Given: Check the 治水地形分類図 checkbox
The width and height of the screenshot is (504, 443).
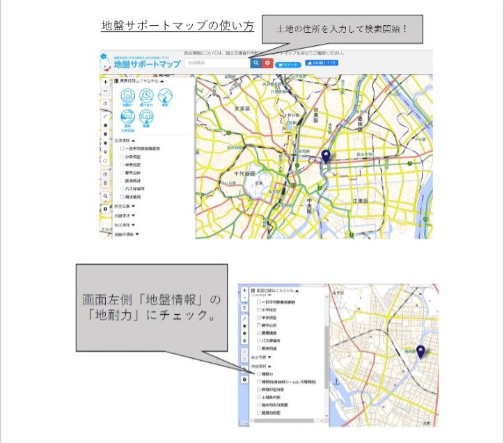Looking at the screenshot, I should (x=258, y=405).
